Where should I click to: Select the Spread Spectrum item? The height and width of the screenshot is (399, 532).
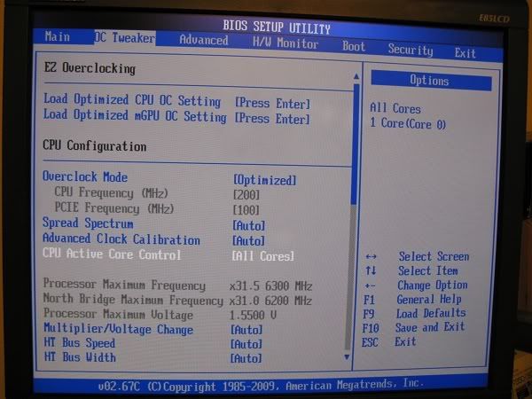pyautogui.click(x=88, y=223)
